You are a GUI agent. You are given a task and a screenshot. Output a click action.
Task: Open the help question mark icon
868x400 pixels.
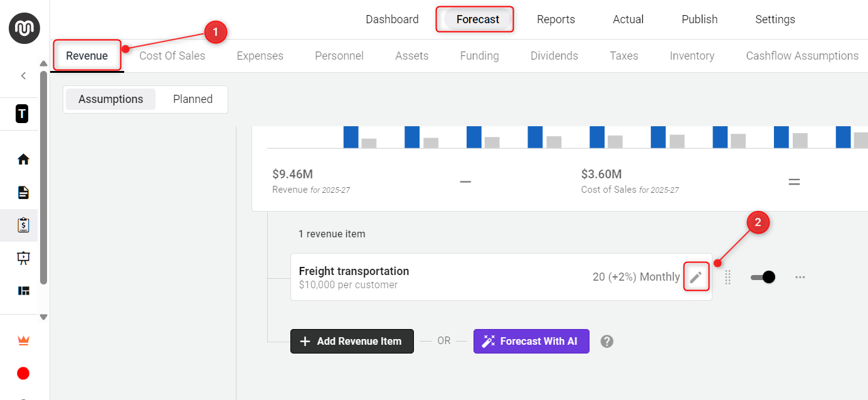(x=606, y=341)
